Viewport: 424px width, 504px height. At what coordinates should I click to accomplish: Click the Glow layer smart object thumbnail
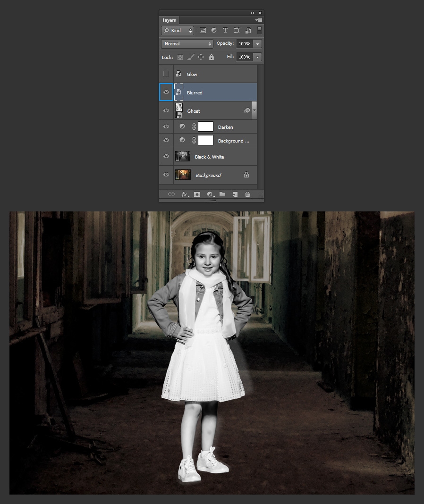[179, 74]
